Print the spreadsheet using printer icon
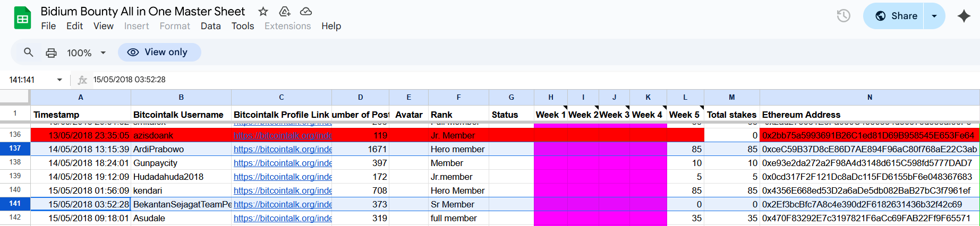 [51, 53]
